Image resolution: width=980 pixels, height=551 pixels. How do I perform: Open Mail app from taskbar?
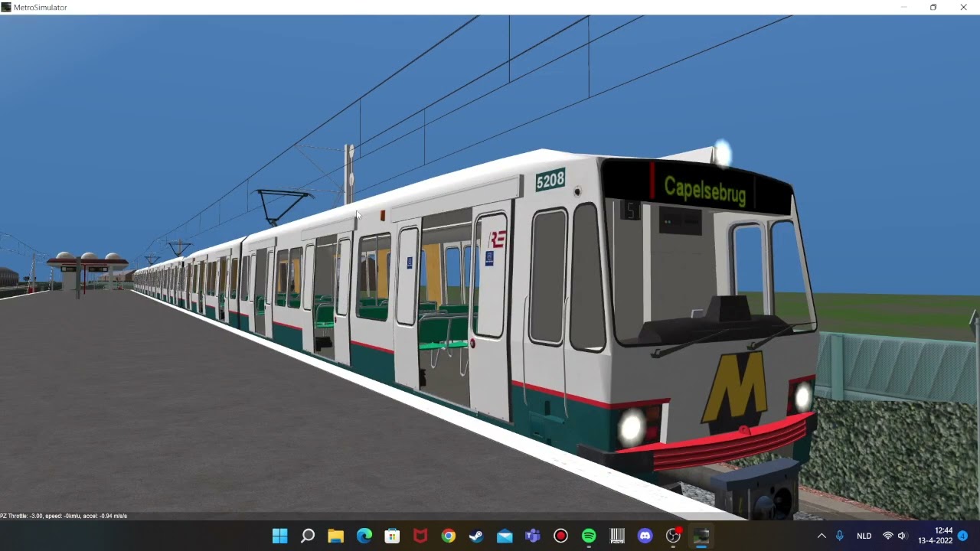(x=505, y=536)
